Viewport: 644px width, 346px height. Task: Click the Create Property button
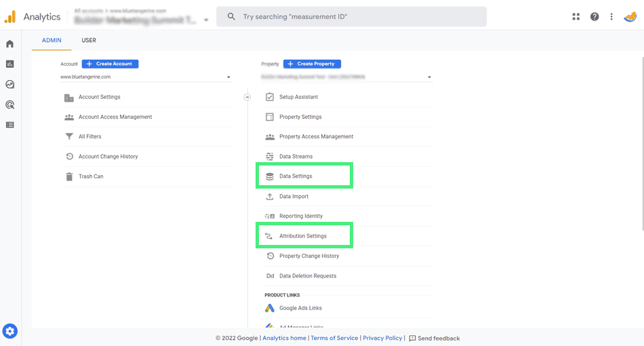click(312, 64)
